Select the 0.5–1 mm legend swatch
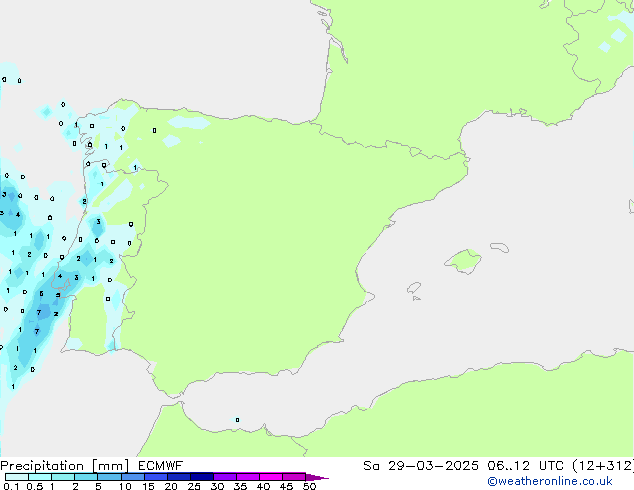 tap(40, 477)
